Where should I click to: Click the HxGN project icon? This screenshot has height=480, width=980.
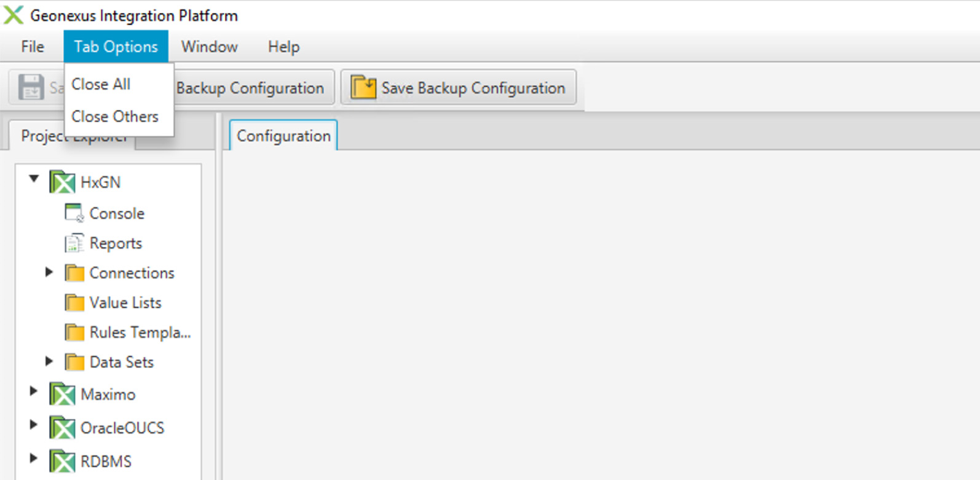[62, 183]
